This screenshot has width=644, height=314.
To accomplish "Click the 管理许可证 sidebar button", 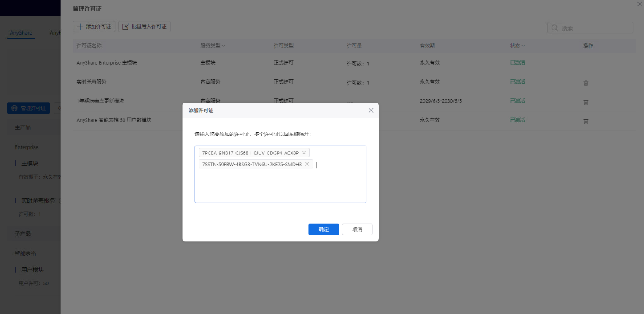I will 29,108.
